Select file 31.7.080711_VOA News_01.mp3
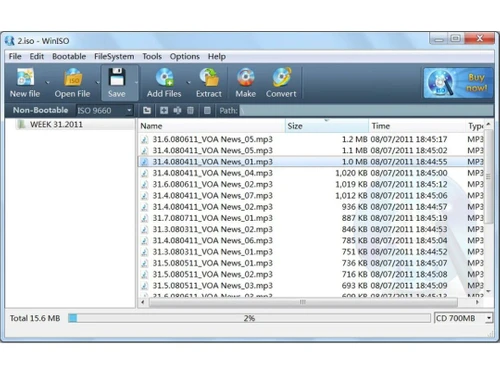Image resolution: width=500 pixels, height=375 pixels. (x=311, y=218)
